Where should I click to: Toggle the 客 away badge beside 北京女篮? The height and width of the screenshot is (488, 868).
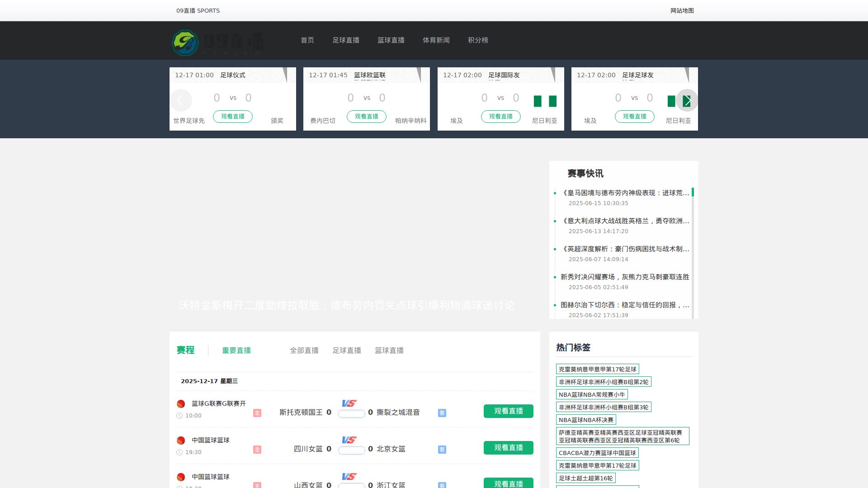click(x=442, y=450)
